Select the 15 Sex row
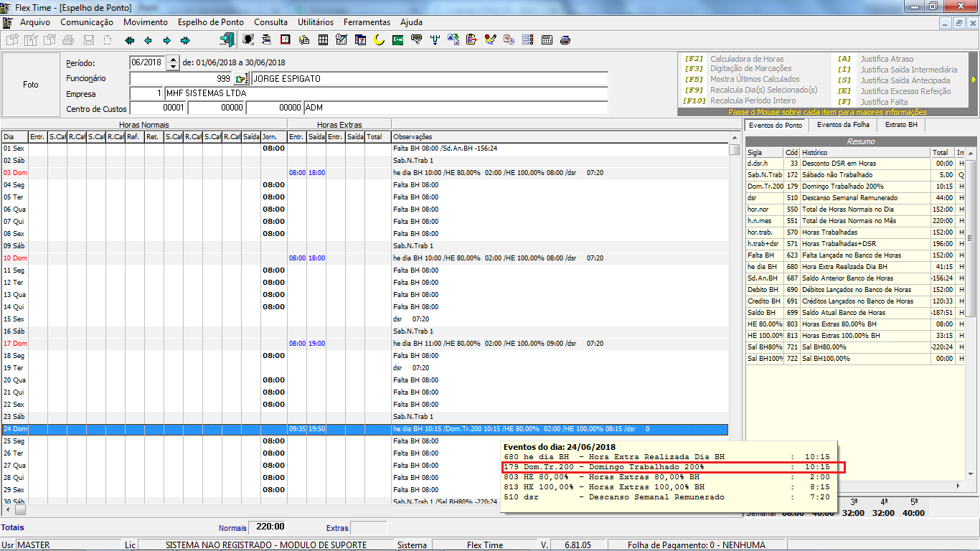Image resolution: width=980 pixels, height=551 pixels. 364,319
